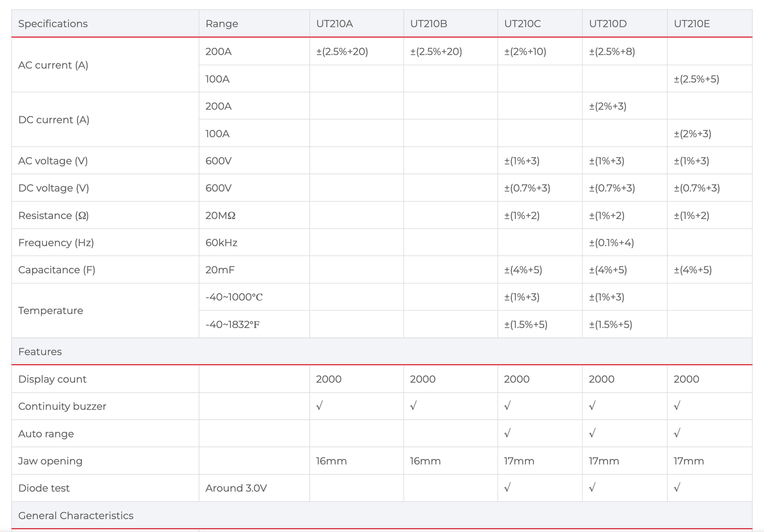
Task: Click UT210D auto range check mark
Action: pos(592,433)
